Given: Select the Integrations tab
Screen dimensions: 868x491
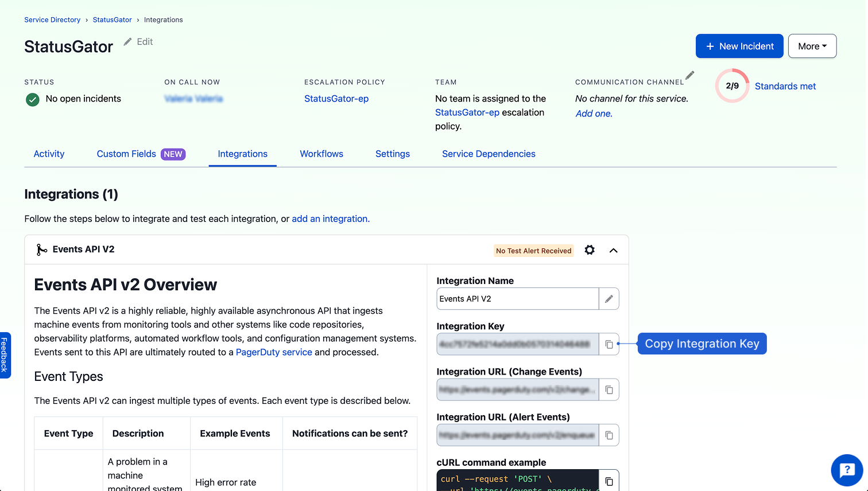Looking at the screenshot, I should click(x=243, y=154).
